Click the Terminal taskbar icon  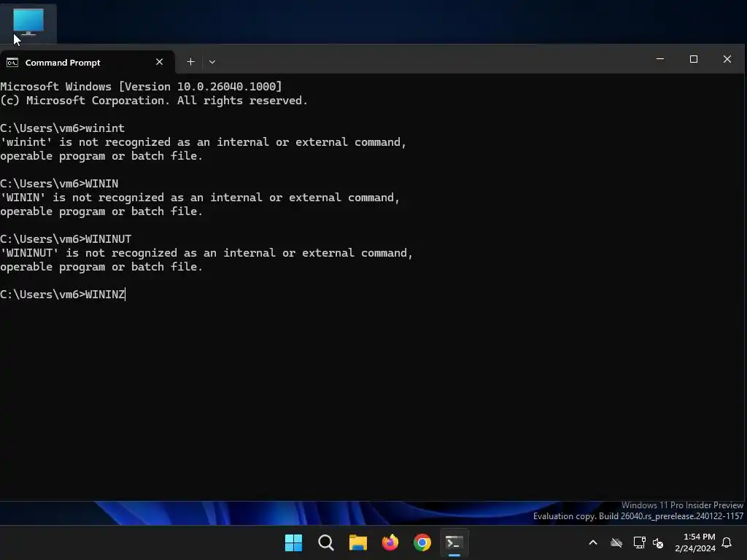tap(454, 542)
